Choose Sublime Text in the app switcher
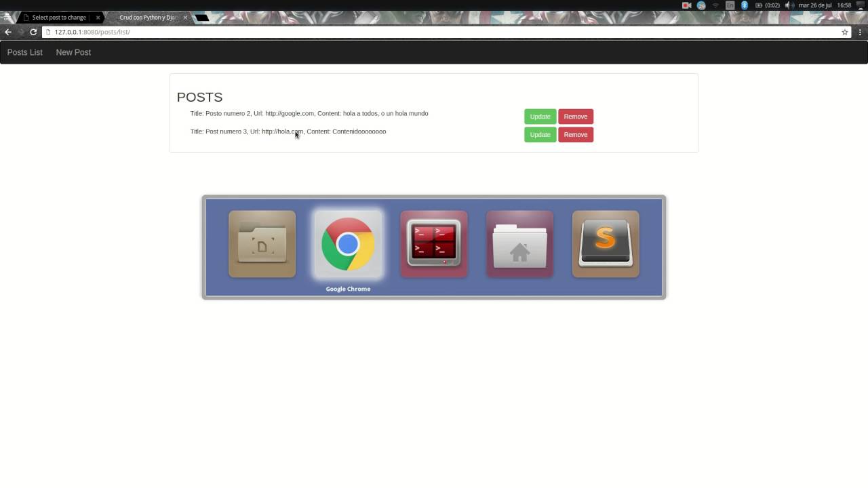The image size is (868, 488). [x=606, y=244]
